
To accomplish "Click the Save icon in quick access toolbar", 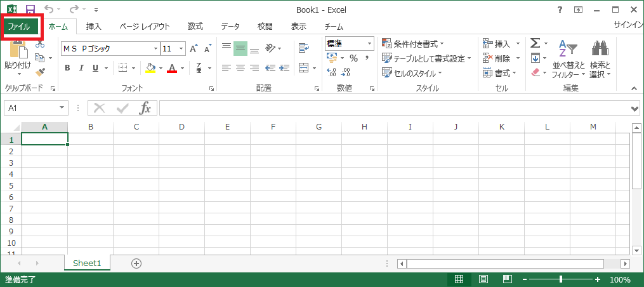I will (x=30, y=10).
